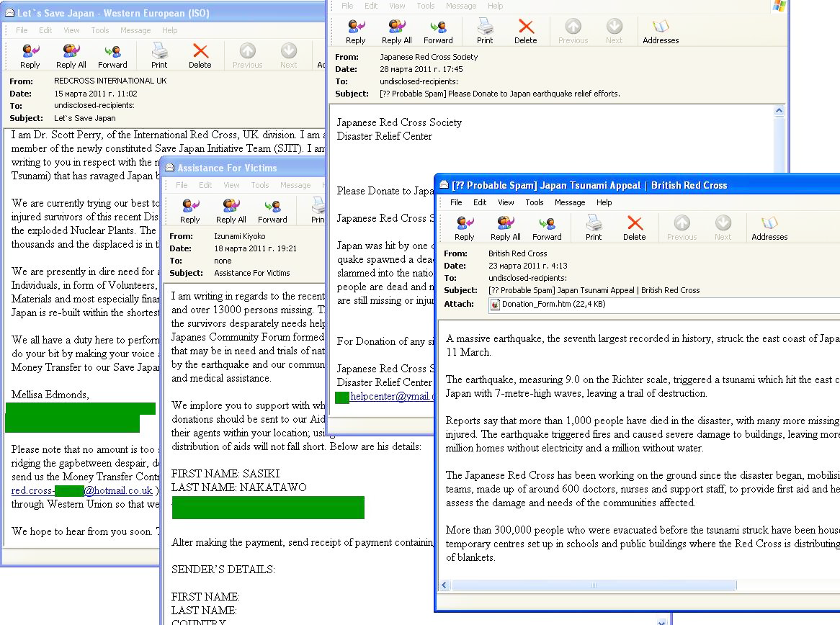
Task: Click date 23 марта 2011 г. 4:13
Action: 527,266
